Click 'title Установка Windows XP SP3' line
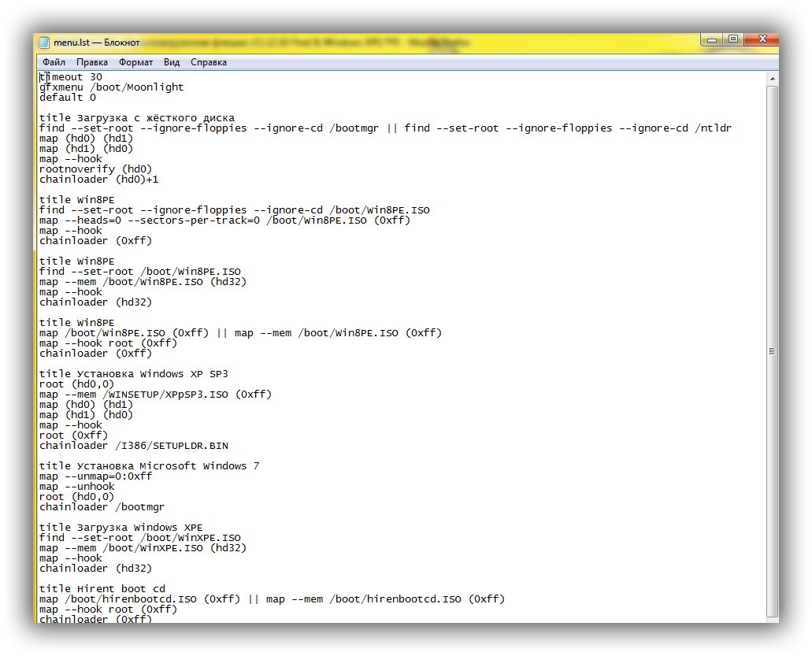The height and width of the screenshot is (656, 812). [x=134, y=374]
